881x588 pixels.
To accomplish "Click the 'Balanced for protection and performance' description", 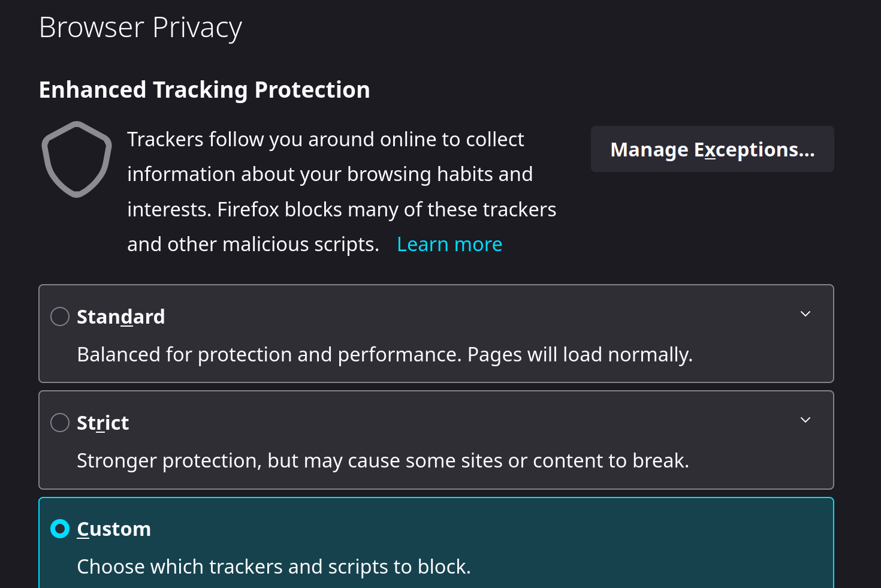I will tap(385, 354).
